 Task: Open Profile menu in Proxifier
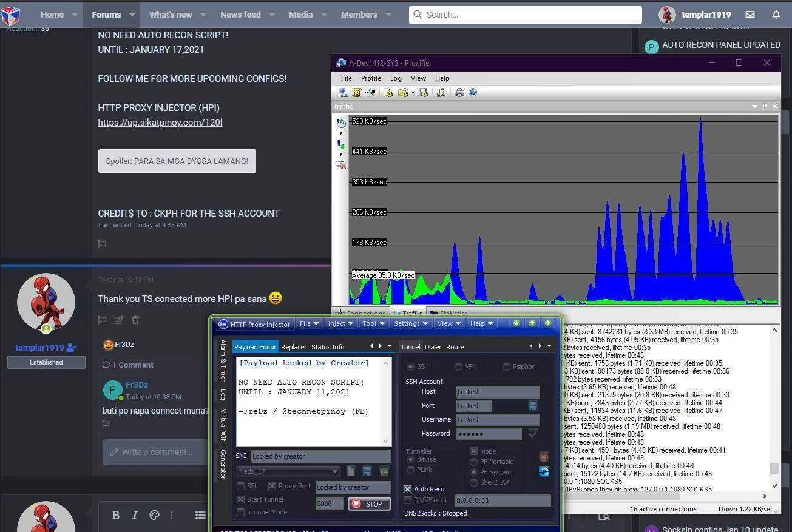tap(371, 78)
